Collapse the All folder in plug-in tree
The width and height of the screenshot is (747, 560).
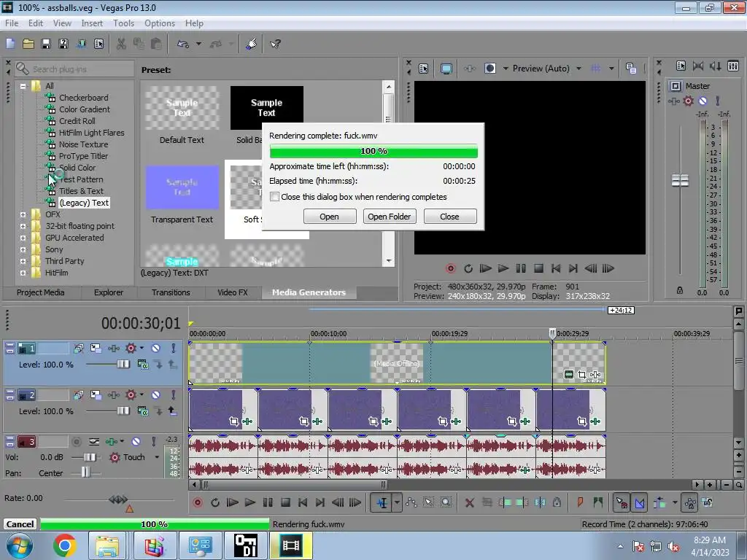(23, 86)
